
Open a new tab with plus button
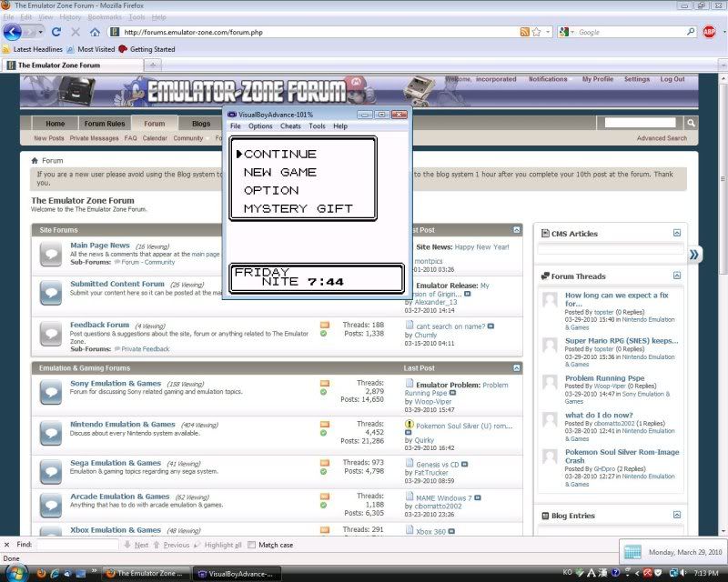(152, 65)
